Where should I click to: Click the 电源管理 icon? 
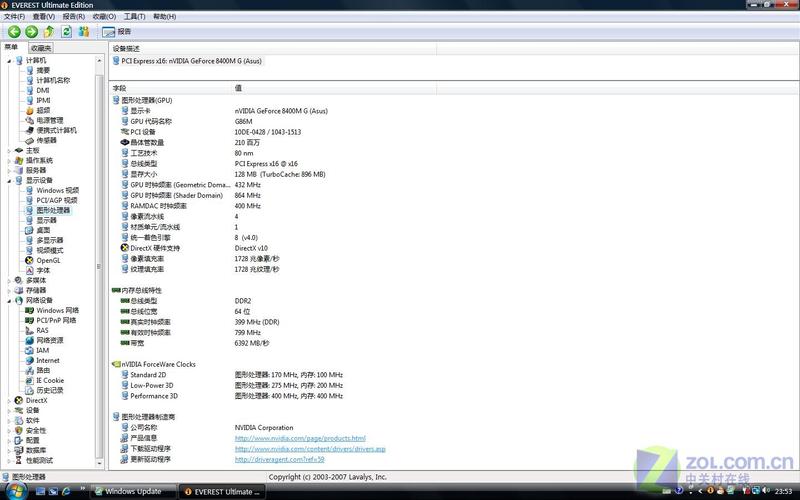tap(30, 120)
